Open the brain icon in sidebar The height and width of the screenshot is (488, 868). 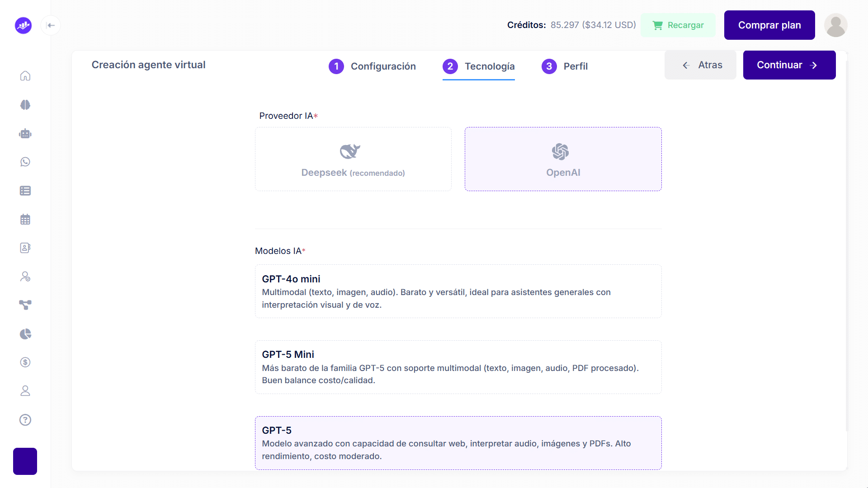pos(25,105)
